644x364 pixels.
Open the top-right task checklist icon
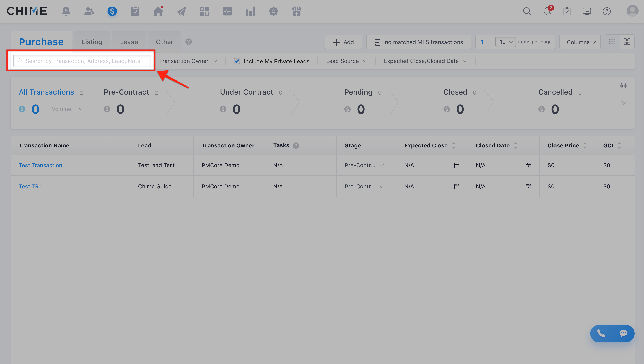[x=567, y=11]
